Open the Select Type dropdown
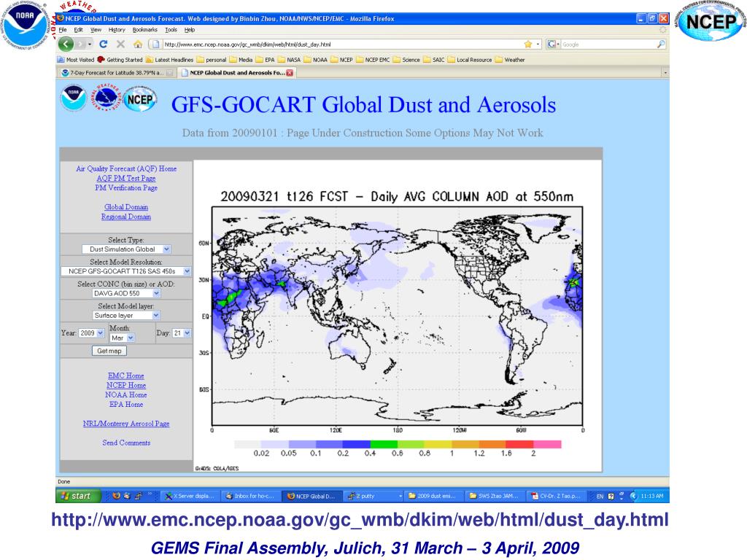The image size is (747, 560). (x=126, y=249)
